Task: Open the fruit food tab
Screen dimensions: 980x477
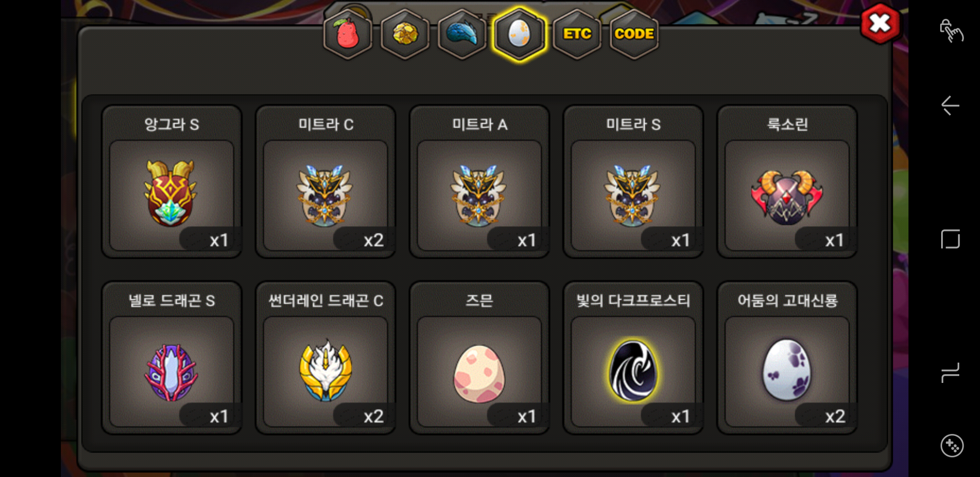Action: coord(348,34)
